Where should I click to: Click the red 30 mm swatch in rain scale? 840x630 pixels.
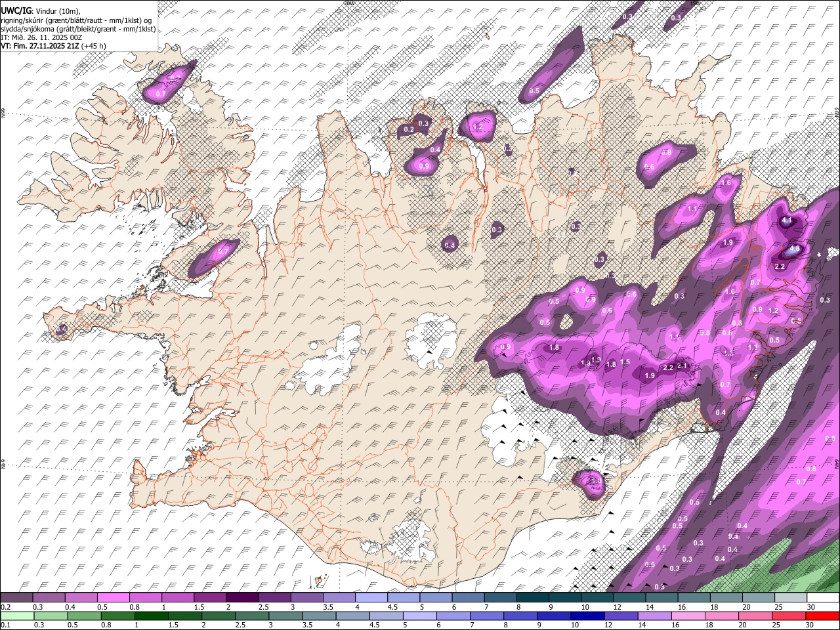(x=822, y=616)
